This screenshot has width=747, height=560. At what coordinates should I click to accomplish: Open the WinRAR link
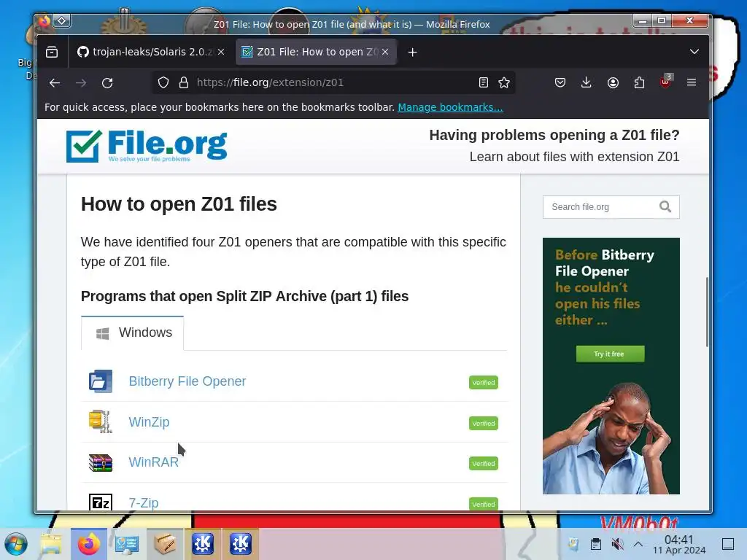(x=153, y=462)
